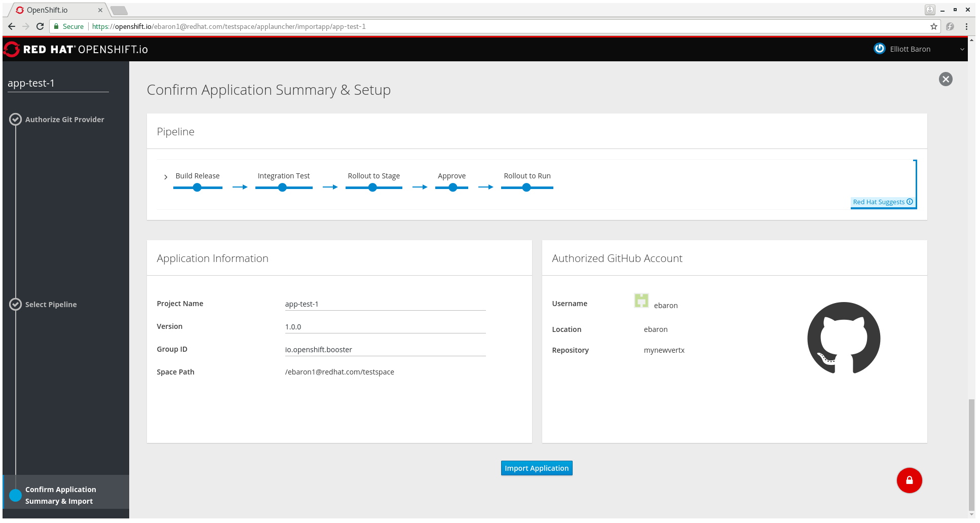Open the Chrome three-dot menu
Screen dimensions: 980x523
coord(966,26)
